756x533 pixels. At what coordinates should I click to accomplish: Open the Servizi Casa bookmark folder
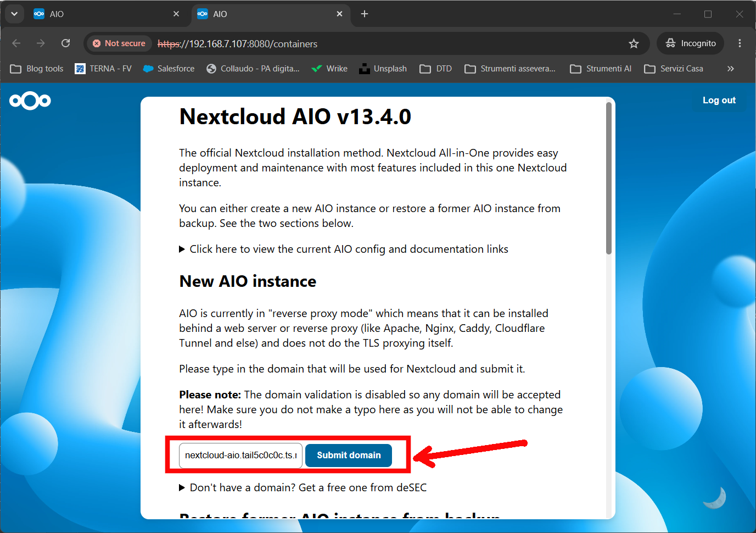(674, 69)
